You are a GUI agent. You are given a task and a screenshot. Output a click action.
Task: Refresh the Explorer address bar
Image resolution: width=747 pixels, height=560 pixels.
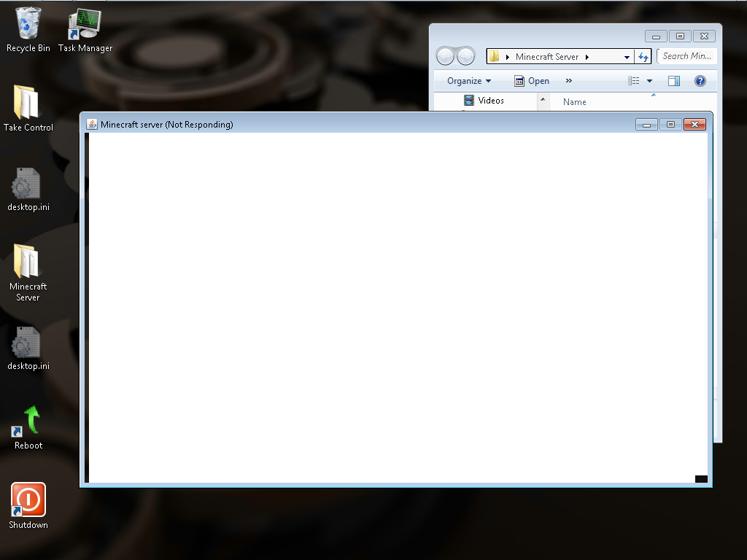[x=643, y=57]
